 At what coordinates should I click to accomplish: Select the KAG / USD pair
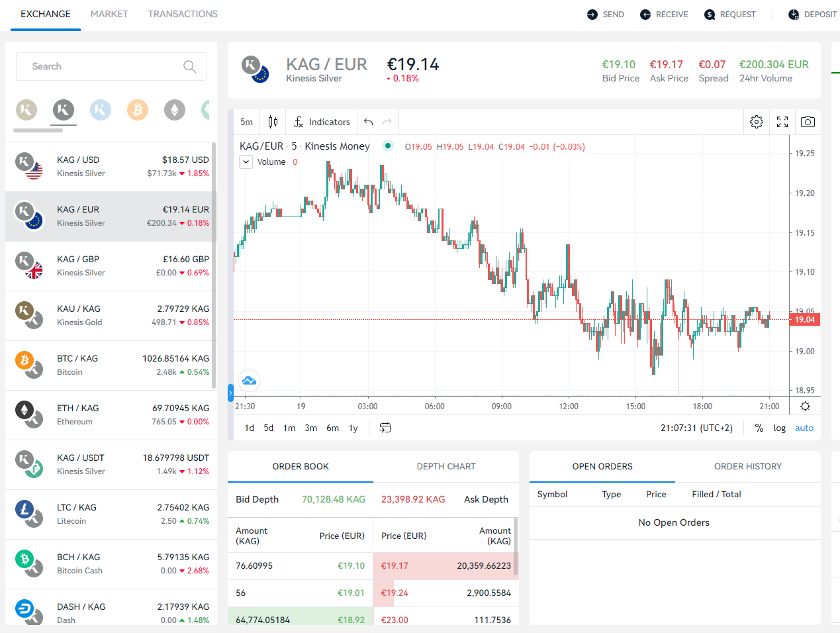pos(111,167)
